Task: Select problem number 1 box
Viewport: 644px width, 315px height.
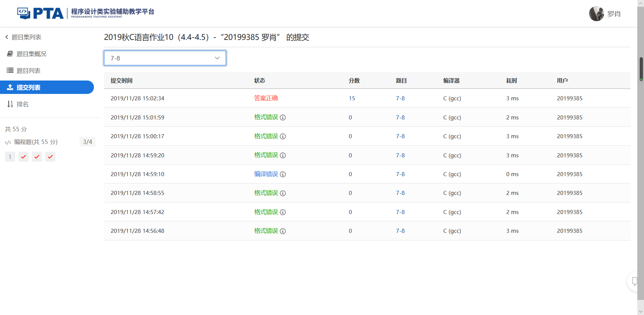Action: (x=10, y=157)
